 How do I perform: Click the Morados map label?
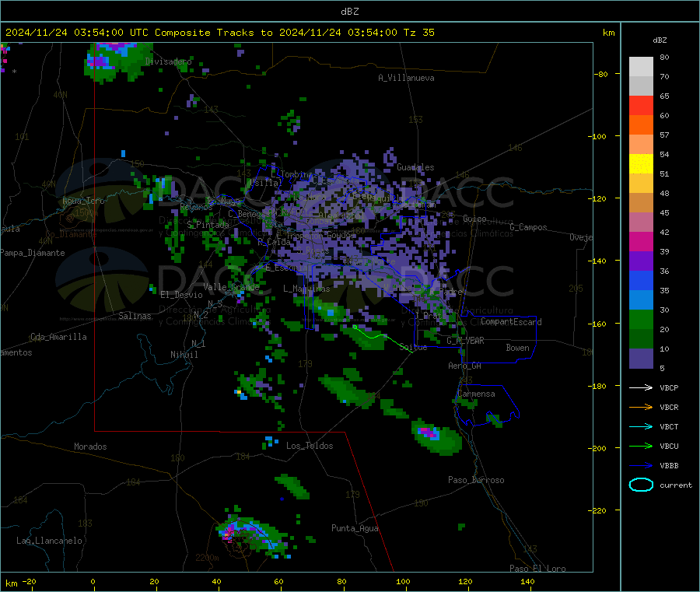click(90, 447)
